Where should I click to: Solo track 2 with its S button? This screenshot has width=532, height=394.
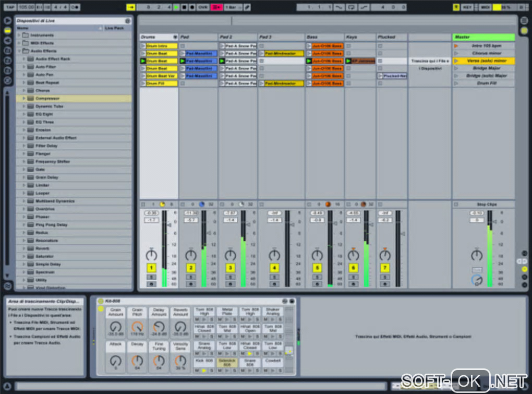(191, 277)
